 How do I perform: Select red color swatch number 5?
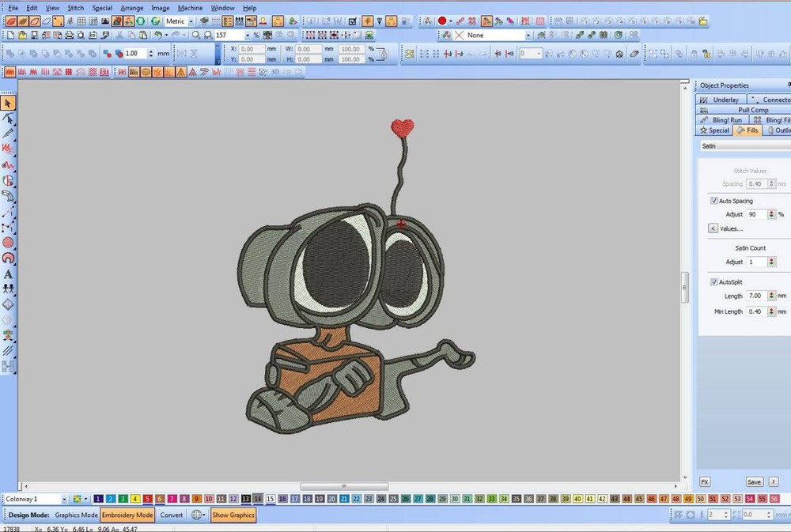(x=147, y=500)
